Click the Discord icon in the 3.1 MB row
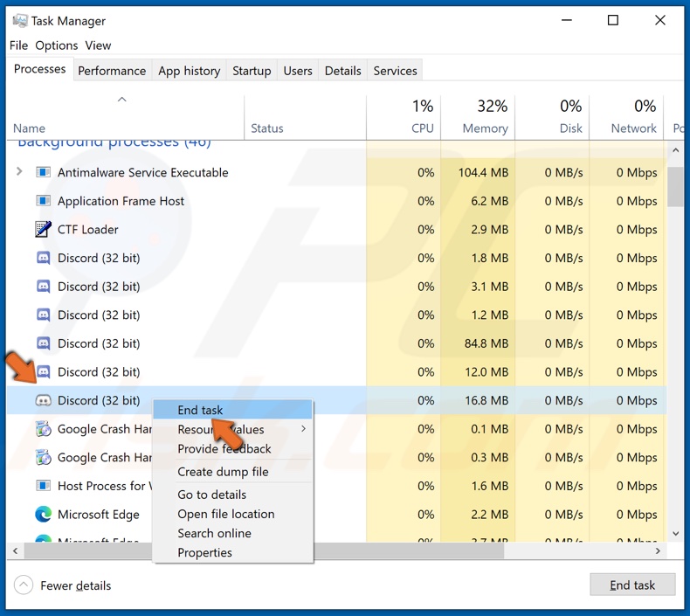 (43, 287)
